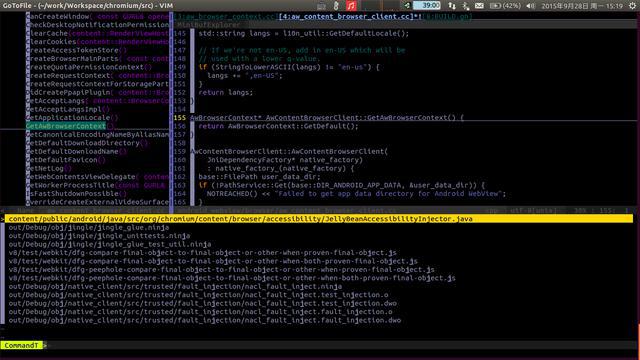Viewport: 640px width, 360px height.
Task: Open the sound volume indicator
Action: coord(531,6)
